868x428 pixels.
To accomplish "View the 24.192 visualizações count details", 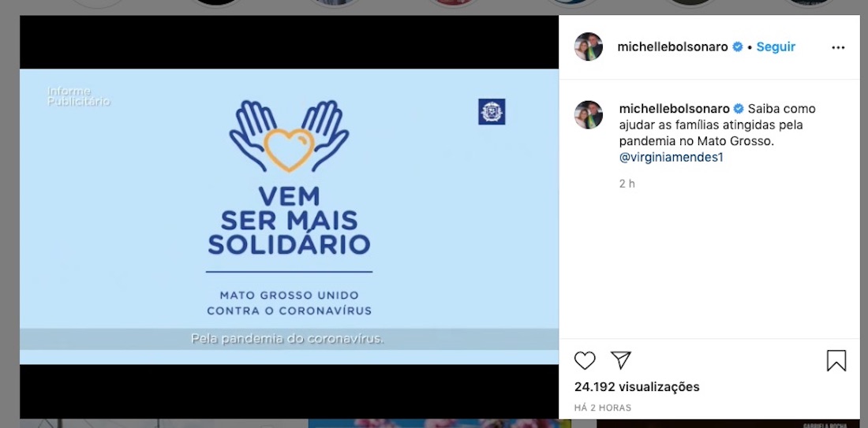I will [637, 386].
